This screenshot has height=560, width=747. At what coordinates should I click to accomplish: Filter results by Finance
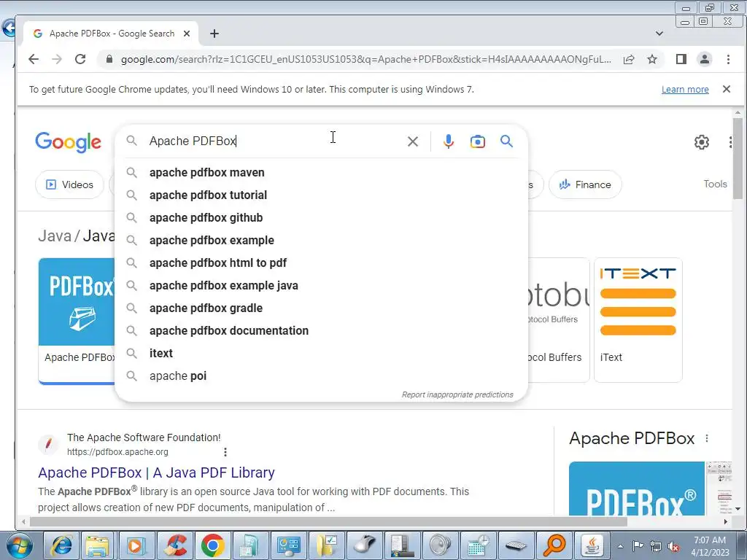[x=585, y=184]
